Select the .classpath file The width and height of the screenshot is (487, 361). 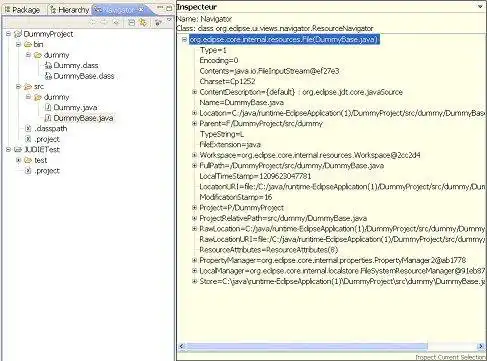(51, 129)
